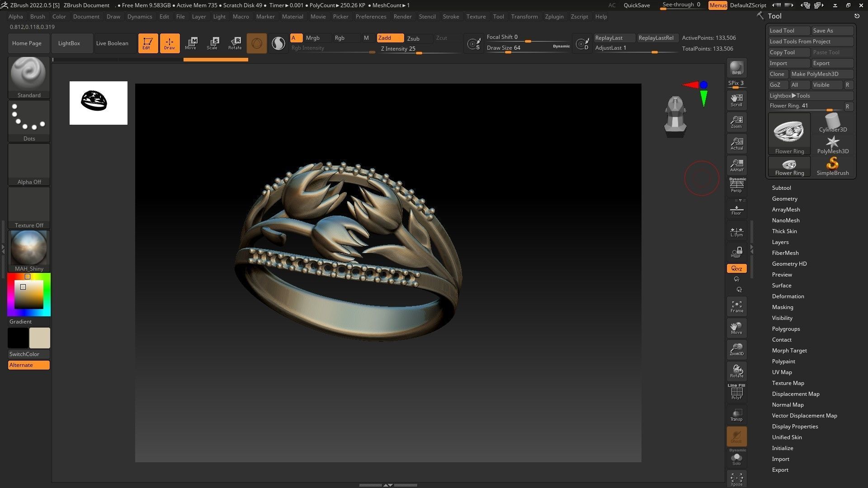
Task: Expand the Deformation section
Action: pyautogui.click(x=788, y=296)
